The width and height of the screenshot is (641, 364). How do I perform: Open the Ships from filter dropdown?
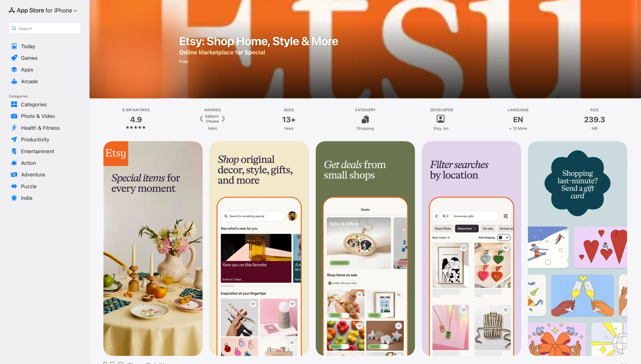466,228
